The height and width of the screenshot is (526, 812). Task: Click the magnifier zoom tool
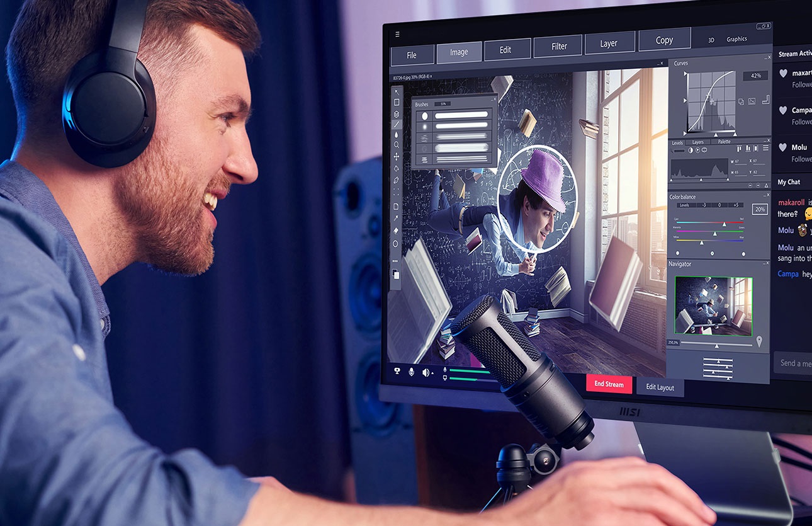click(x=397, y=145)
